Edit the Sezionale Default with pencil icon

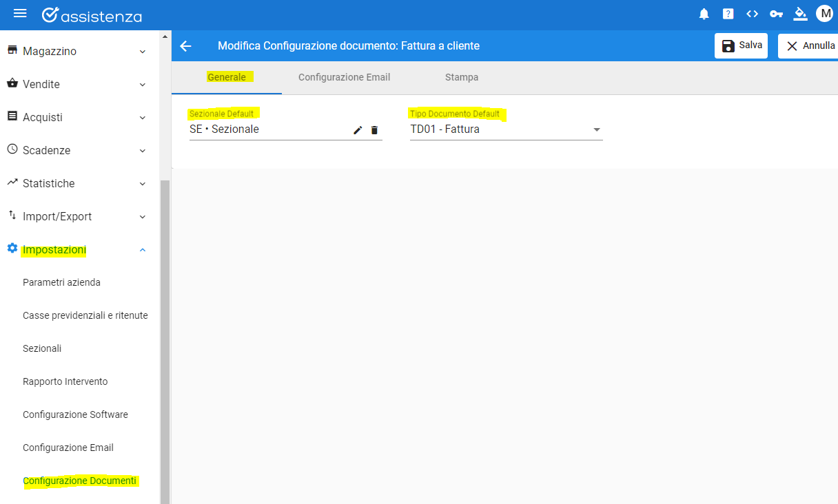point(358,130)
